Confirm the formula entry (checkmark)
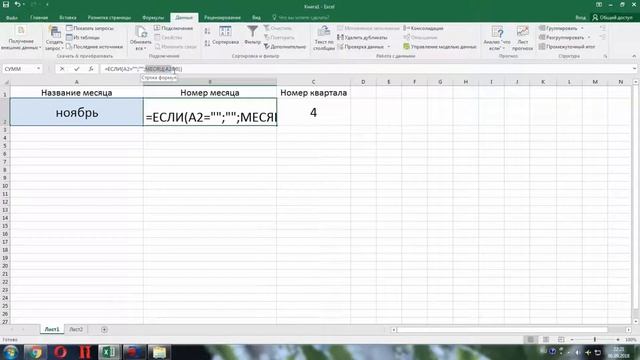 tap(76, 69)
